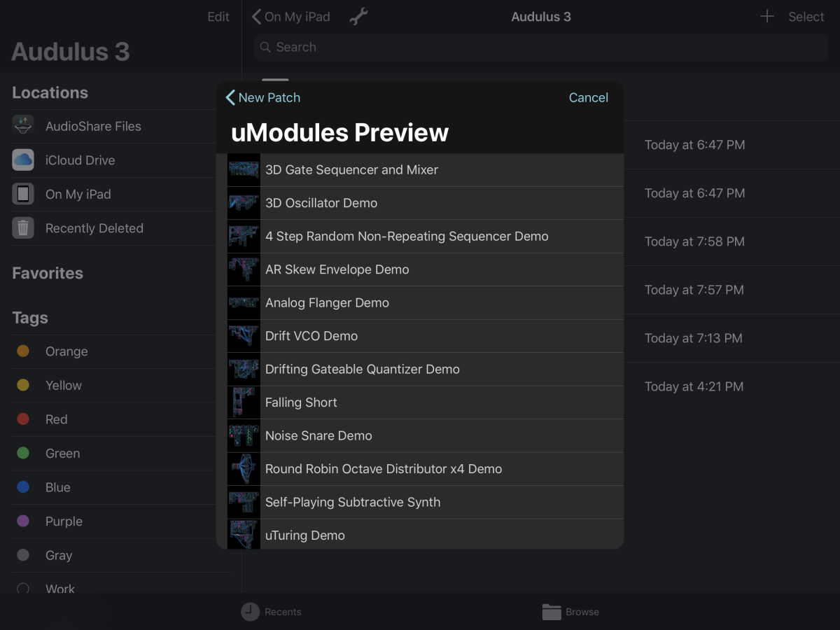Click the AudioShare Files waveform icon
Image resolution: width=840 pixels, height=630 pixels.
tap(23, 126)
